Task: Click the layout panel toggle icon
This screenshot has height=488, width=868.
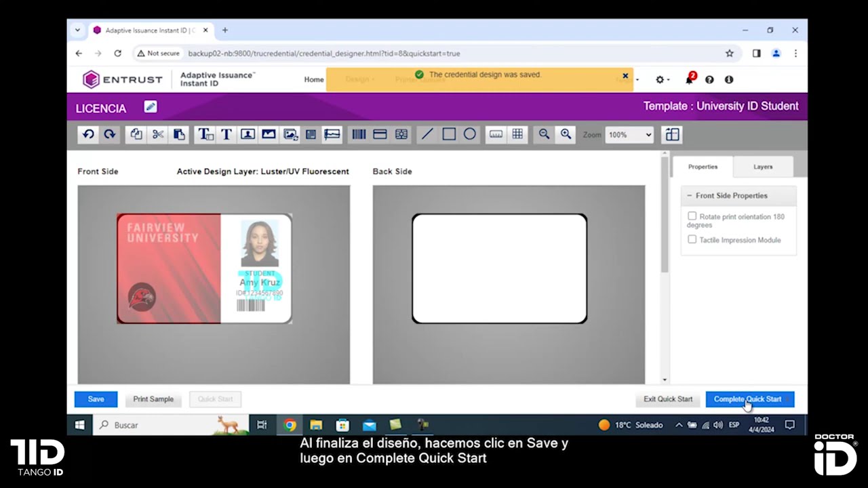Action: [672, 134]
